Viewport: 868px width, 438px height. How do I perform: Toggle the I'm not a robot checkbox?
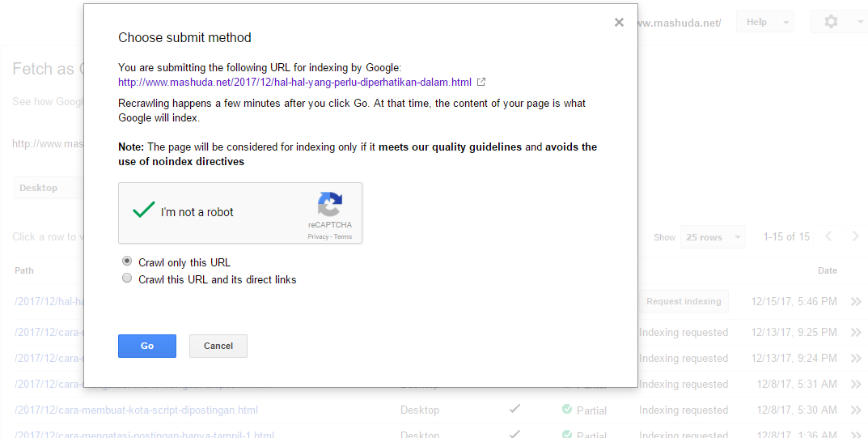tap(144, 211)
